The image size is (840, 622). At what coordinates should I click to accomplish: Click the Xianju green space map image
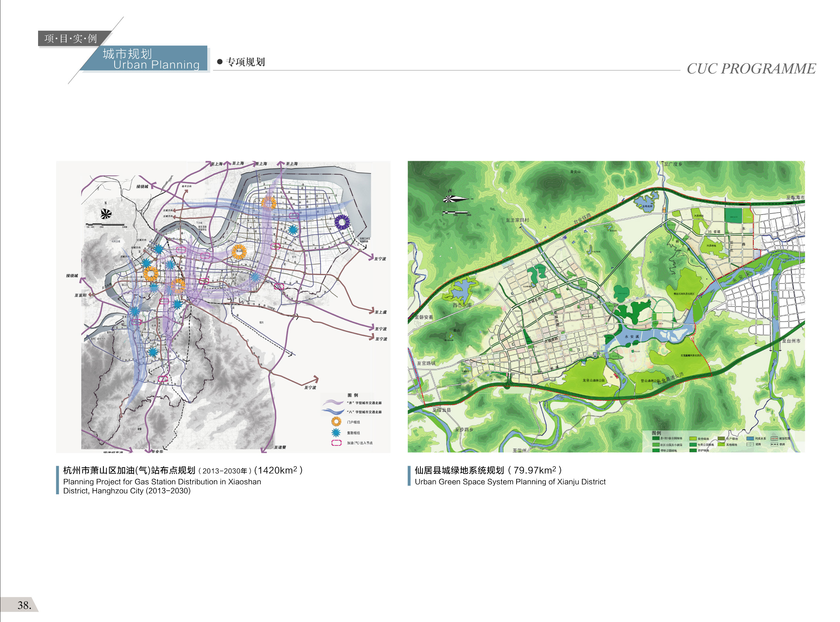coord(606,306)
